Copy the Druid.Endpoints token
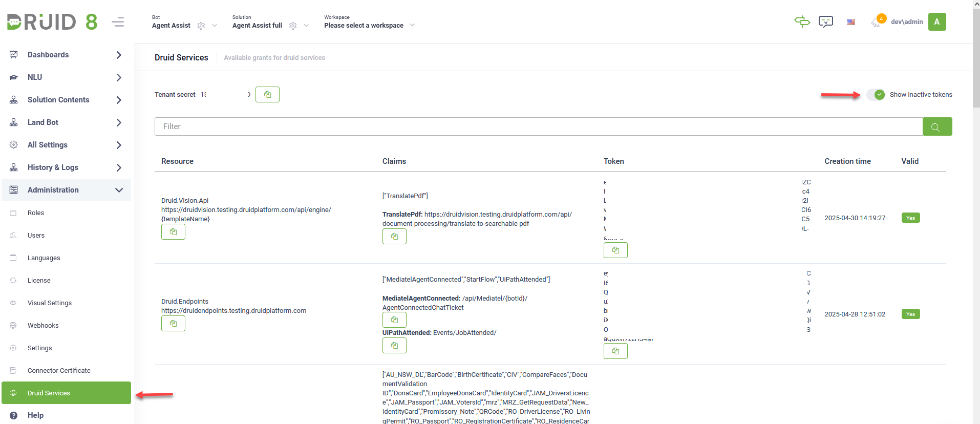 pos(615,351)
